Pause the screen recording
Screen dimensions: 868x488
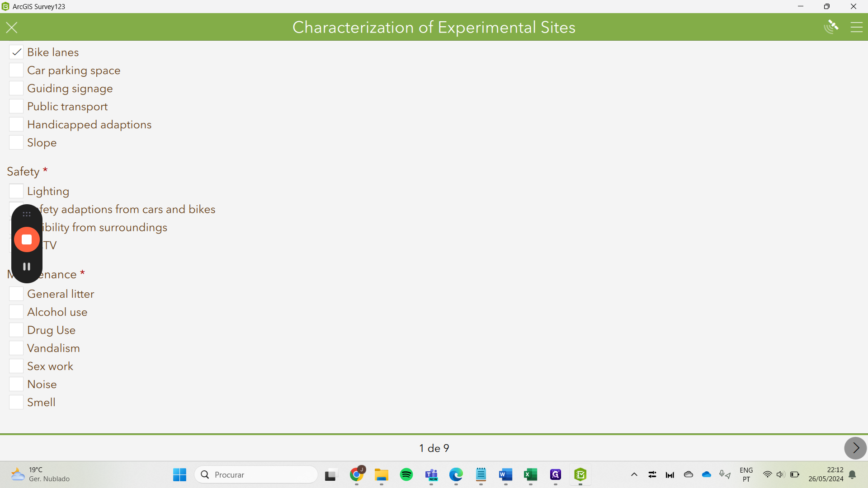tap(27, 267)
